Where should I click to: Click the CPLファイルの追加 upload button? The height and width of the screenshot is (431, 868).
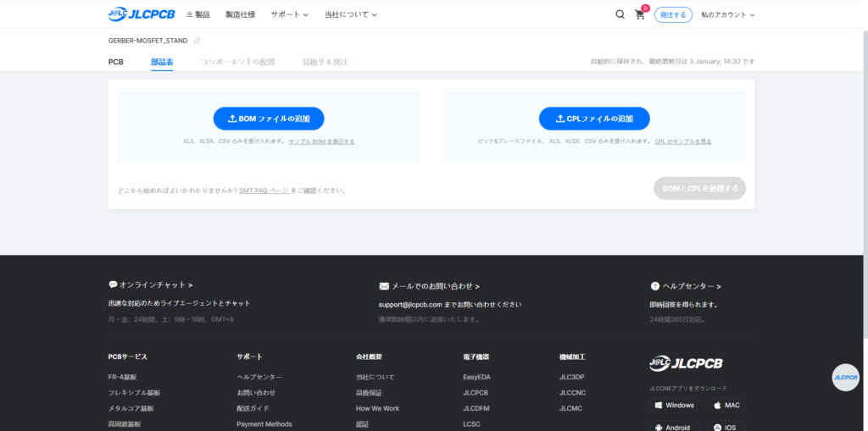(594, 119)
